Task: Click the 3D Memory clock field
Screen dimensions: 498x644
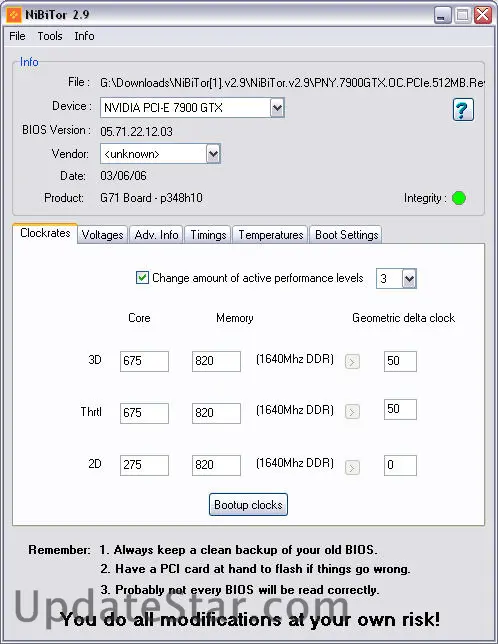Action: point(216,361)
